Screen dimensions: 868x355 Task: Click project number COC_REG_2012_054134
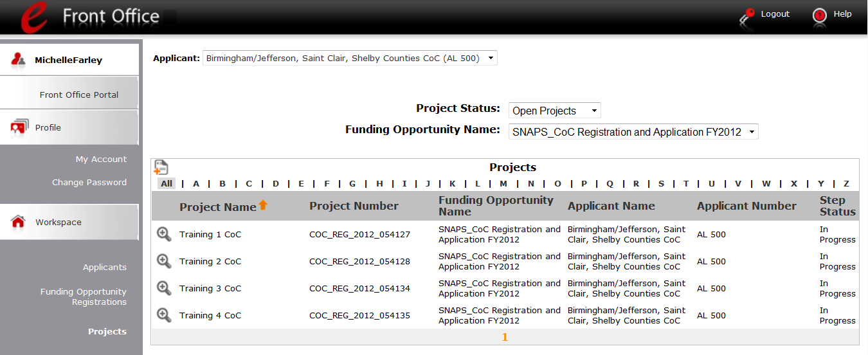click(x=359, y=288)
